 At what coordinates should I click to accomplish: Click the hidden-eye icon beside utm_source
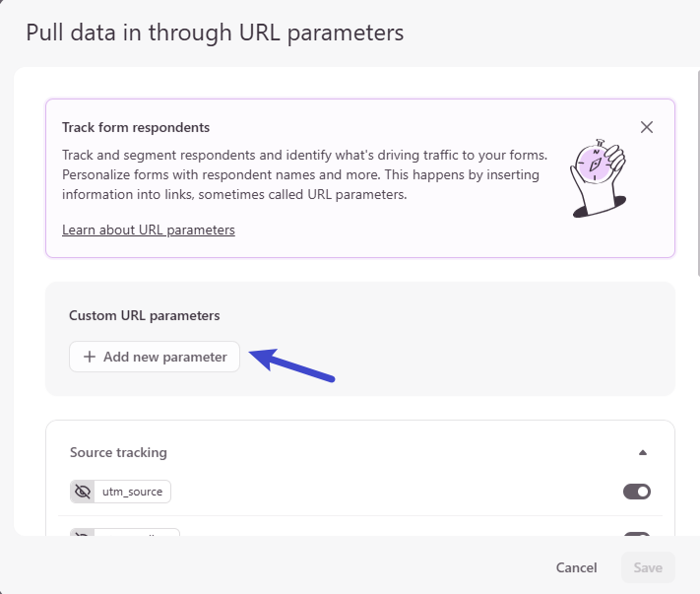tap(83, 492)
